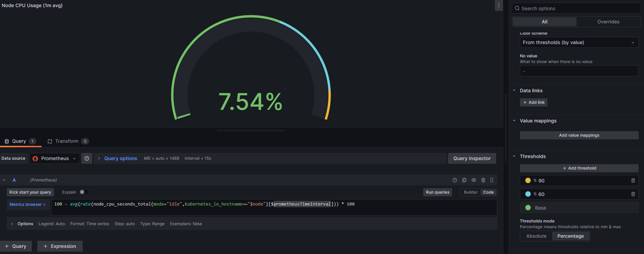Delete the 90 percent threshold
644x254 pixels.
pyautogui.click(x=633, y=181)
